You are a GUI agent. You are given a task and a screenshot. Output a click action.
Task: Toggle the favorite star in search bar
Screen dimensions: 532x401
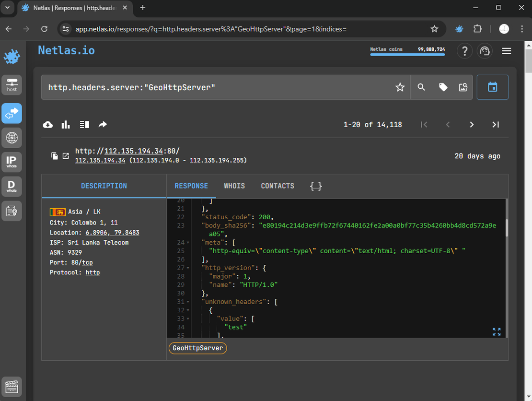click(x=400, y=87)
